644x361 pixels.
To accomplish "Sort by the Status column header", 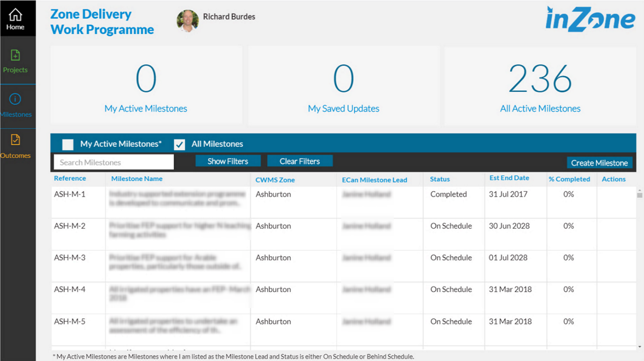I will pyautogui.click(x=440, y=179).
